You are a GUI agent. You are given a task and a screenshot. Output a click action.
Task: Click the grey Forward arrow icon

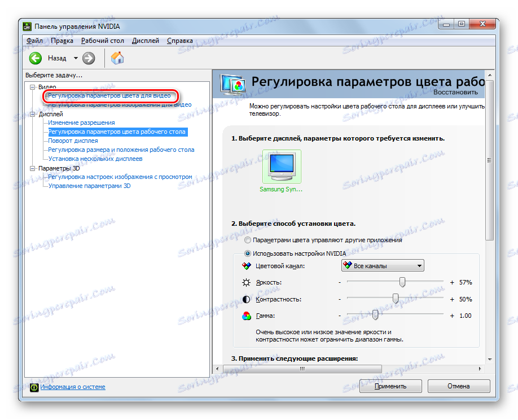tap(88, 58)
